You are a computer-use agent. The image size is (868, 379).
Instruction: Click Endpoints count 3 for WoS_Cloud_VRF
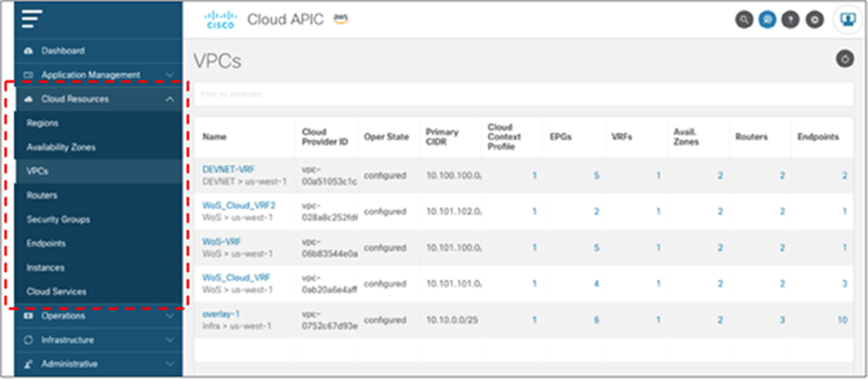[845, 284]
